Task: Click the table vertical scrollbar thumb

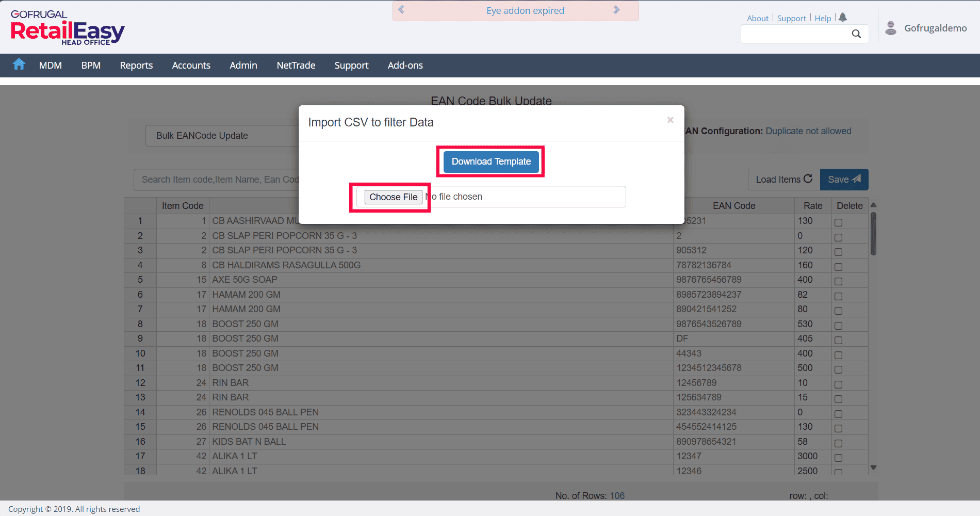Action: coord(873,234)
